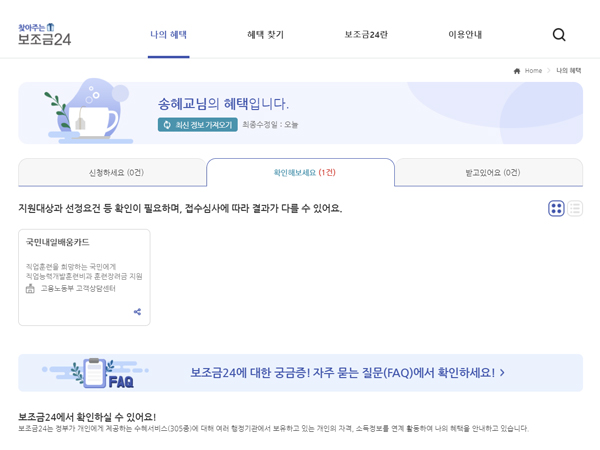Select the 확인해보세요 (1건) tab
The image size is (600, 450).
pos(300,173)
